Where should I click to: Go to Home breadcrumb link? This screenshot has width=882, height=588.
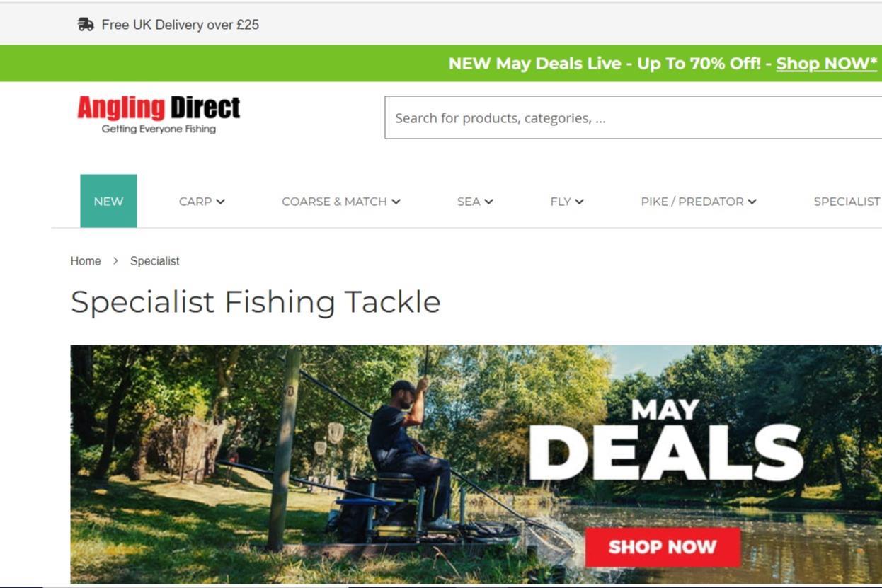tap(86, 261)
